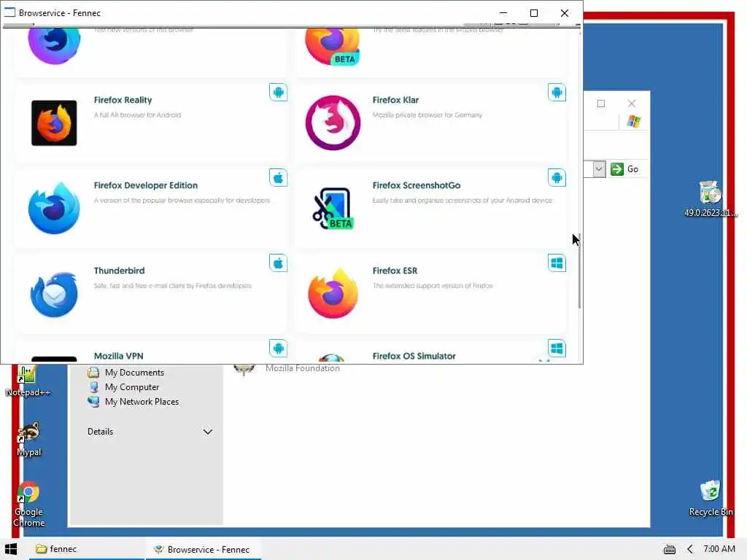Open the Firefox ESR title link

click(x=395, y=271)
